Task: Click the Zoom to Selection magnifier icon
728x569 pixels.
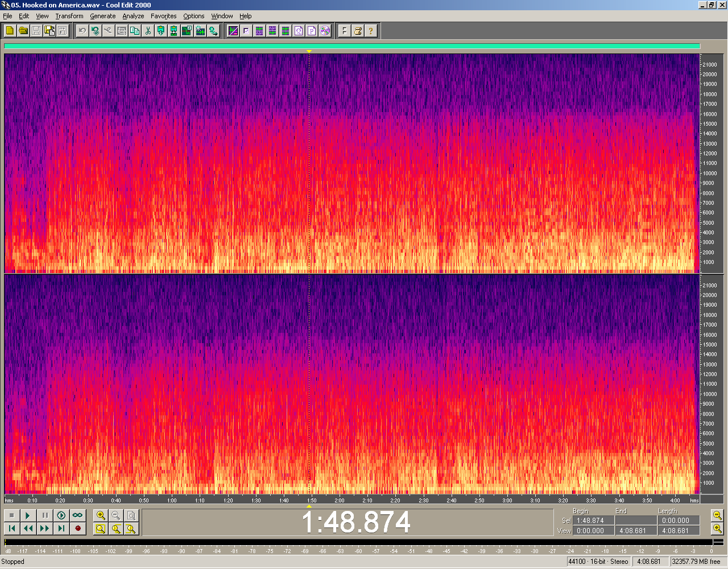Action: tap(101, 529)
